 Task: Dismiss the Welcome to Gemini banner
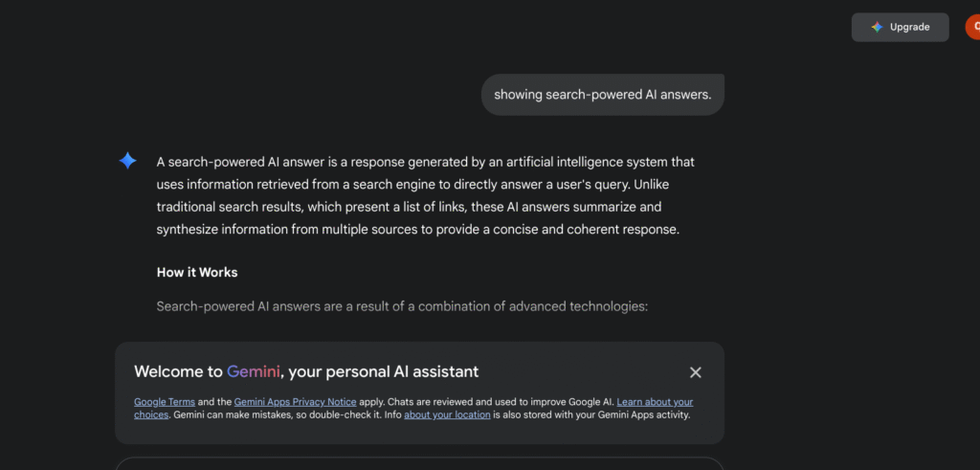pos(696,372)
